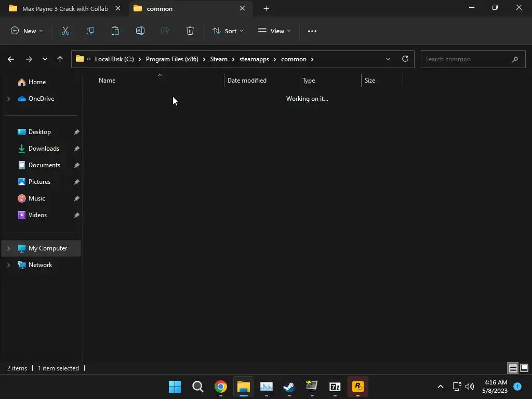
Task: Expand the My Computer tree node
Action: pos(9,248)
